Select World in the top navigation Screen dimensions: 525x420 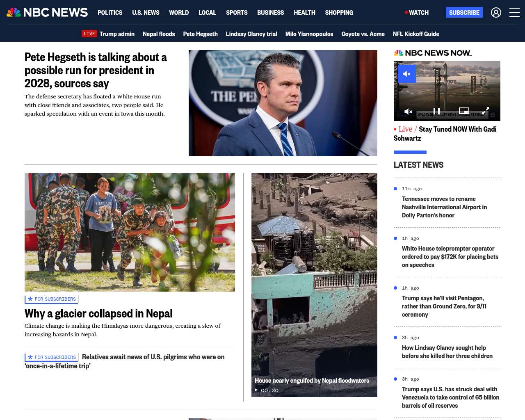179,13
